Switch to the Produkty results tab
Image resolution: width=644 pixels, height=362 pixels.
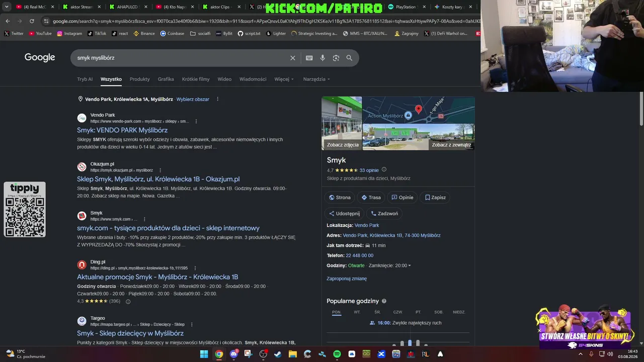click(x=140, y=79)
